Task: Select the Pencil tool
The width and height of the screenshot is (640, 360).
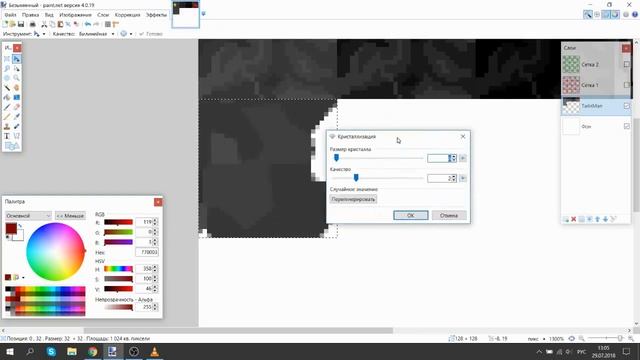Action: click(7, 117)
